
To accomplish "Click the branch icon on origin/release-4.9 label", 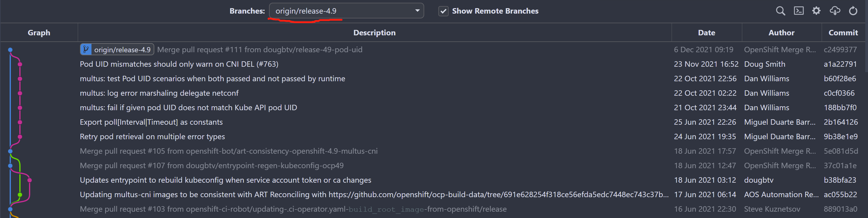I will pos(85,50).
